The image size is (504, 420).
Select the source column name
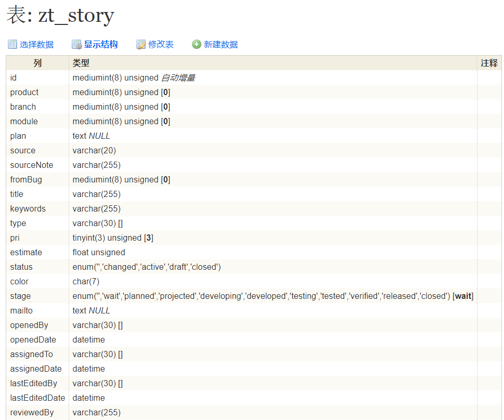pos(22,150)
